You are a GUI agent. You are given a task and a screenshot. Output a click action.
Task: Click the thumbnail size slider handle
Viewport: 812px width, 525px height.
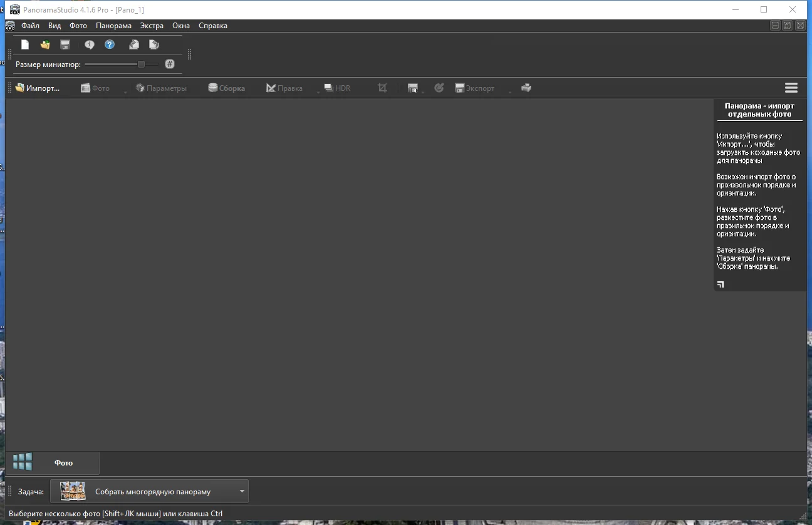click(141, 64)
